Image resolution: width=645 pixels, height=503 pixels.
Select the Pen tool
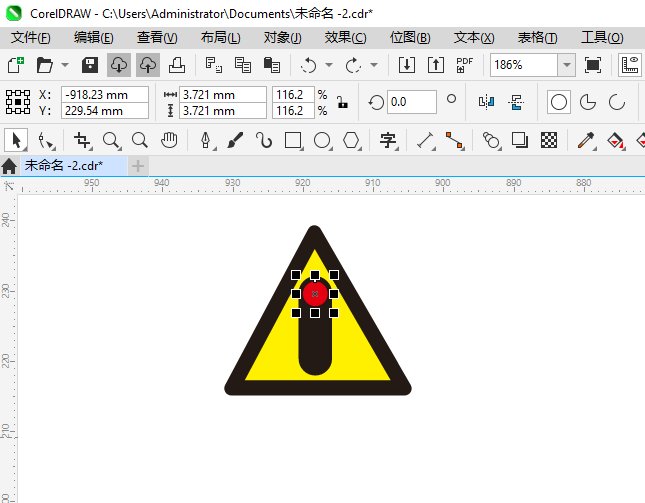tap(206, 140)
